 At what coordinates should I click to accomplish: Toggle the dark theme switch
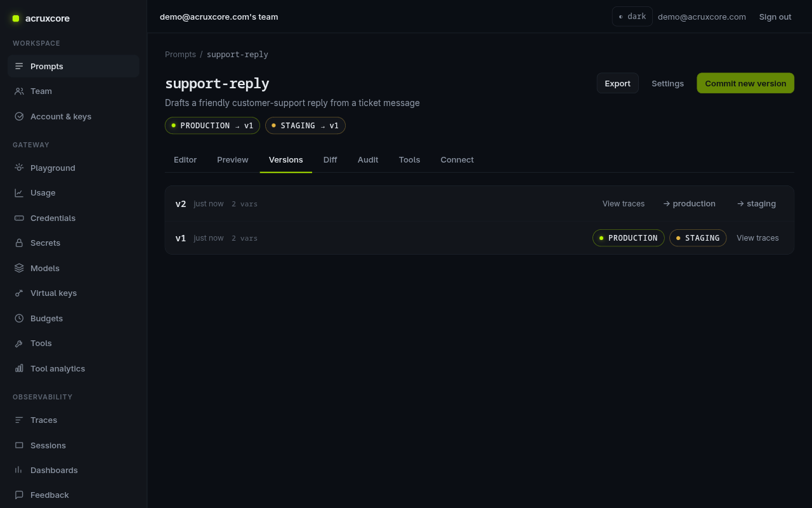click(632, 17)
